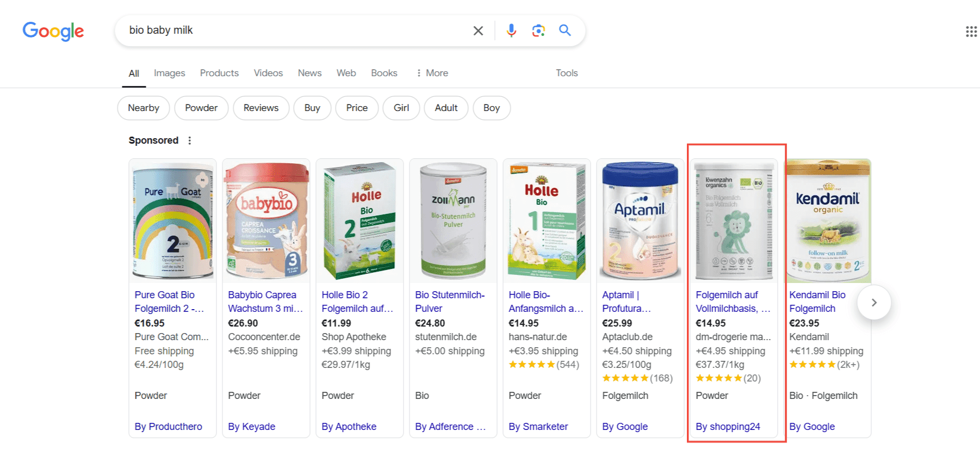Click the Aptaclub.de seller name
The height and width of the screenshot is (449, 980).
point(627,337)
